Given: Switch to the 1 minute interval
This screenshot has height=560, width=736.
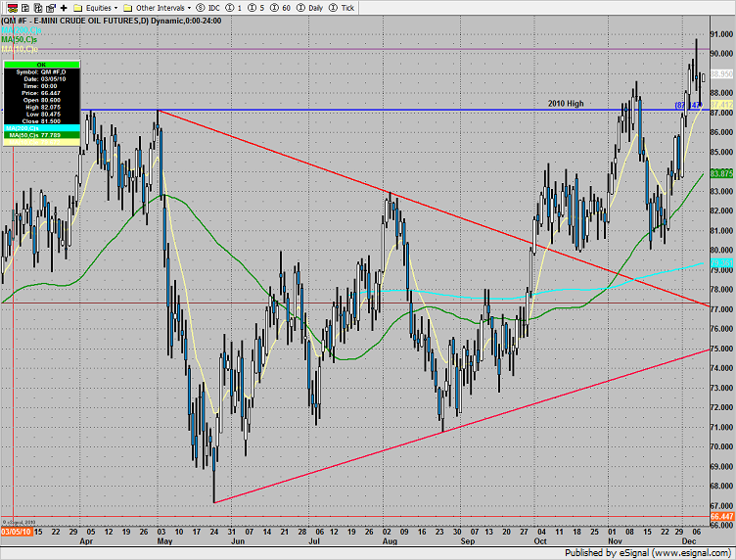Looking at the screenshot, I should 234,8.
